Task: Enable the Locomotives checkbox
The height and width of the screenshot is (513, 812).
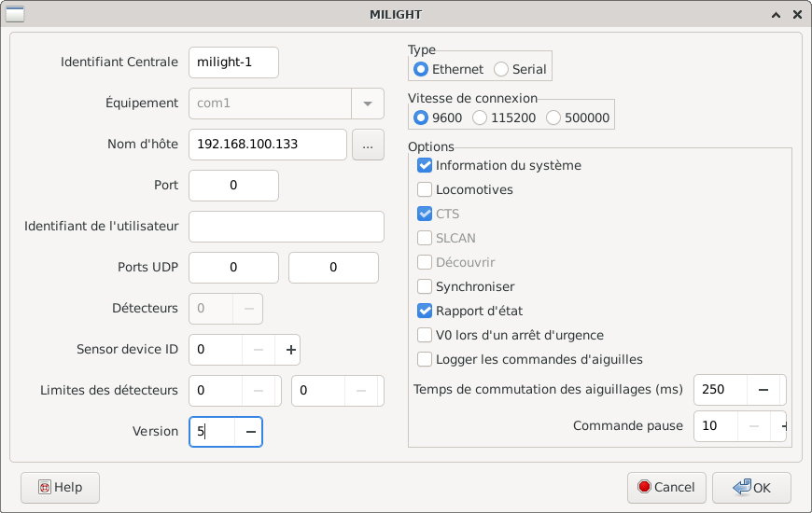Action: pos(425,189)
